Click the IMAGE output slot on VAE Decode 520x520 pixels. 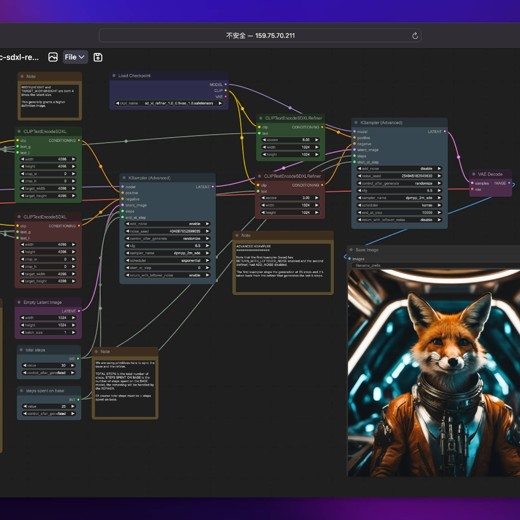click(509, 183)
